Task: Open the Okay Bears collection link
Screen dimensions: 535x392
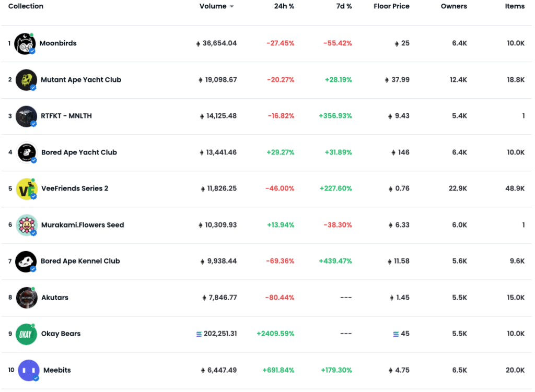Action: [61, 334]
